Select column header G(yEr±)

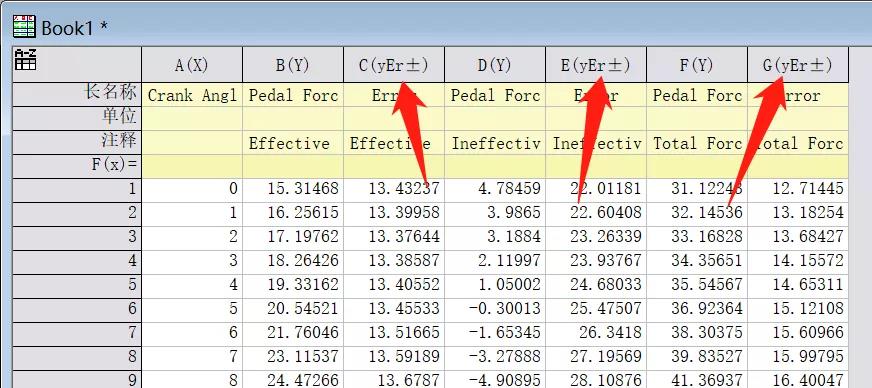point(797,65)
